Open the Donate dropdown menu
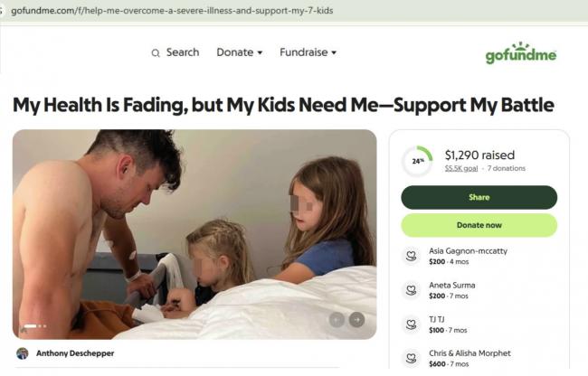Screen dimensions: 588x376 (x=239, y=52)
